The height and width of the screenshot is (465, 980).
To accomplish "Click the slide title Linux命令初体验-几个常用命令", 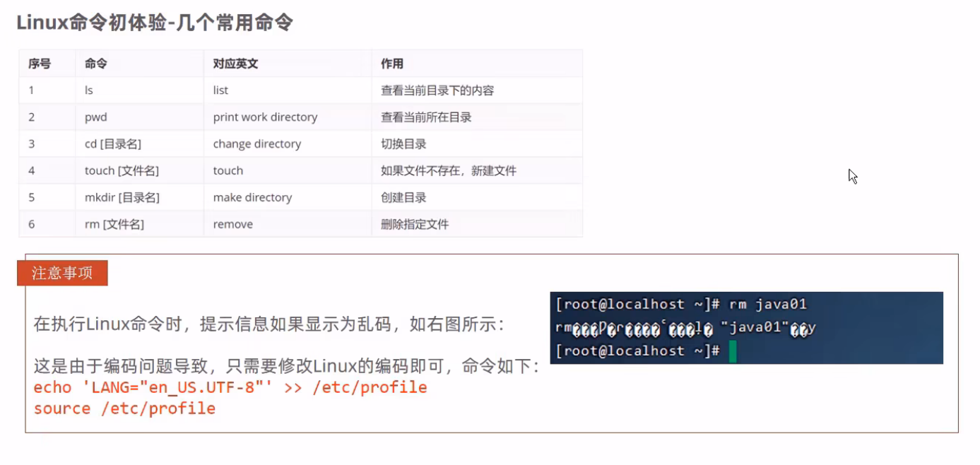I will (155, 23).
